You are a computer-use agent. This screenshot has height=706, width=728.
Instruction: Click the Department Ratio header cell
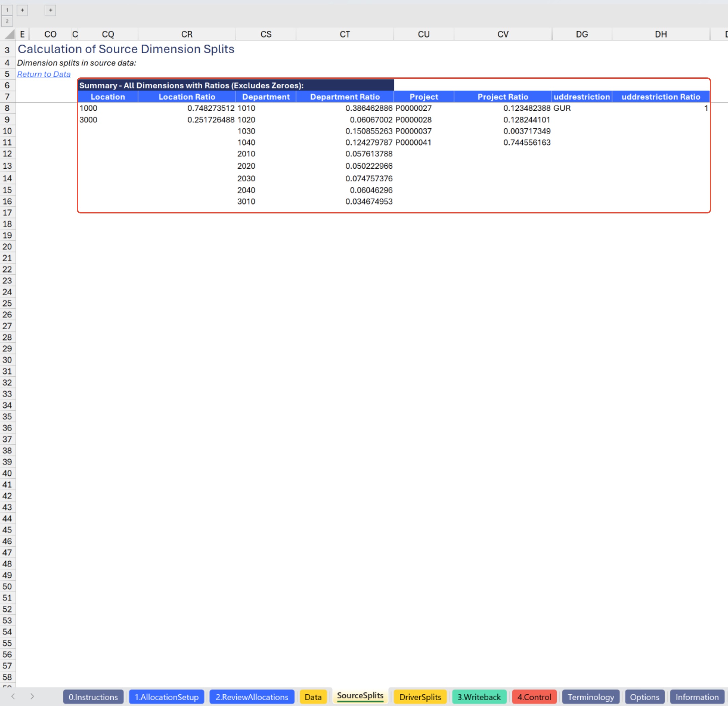tap(344, 97)
